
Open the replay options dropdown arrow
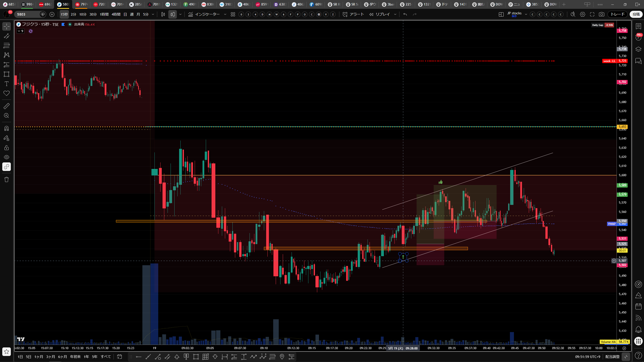coord(395,14)
